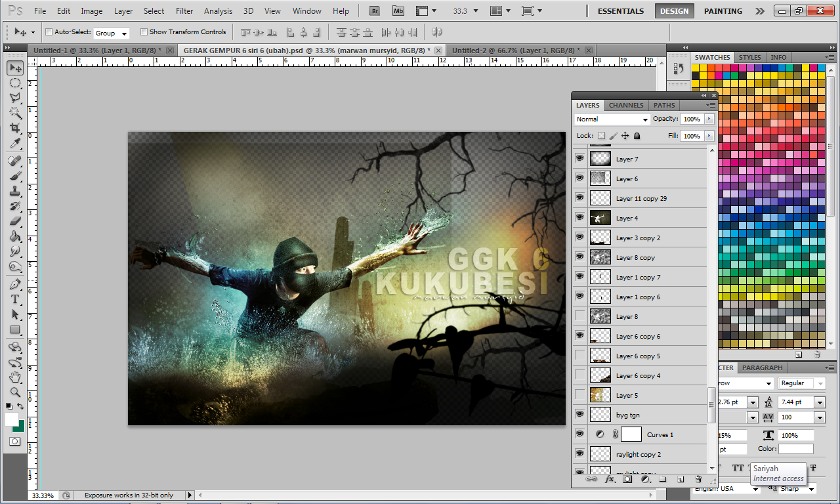The image size is (840, 504).
Task: Open the Image menu
Action: (x=91, y=11)
